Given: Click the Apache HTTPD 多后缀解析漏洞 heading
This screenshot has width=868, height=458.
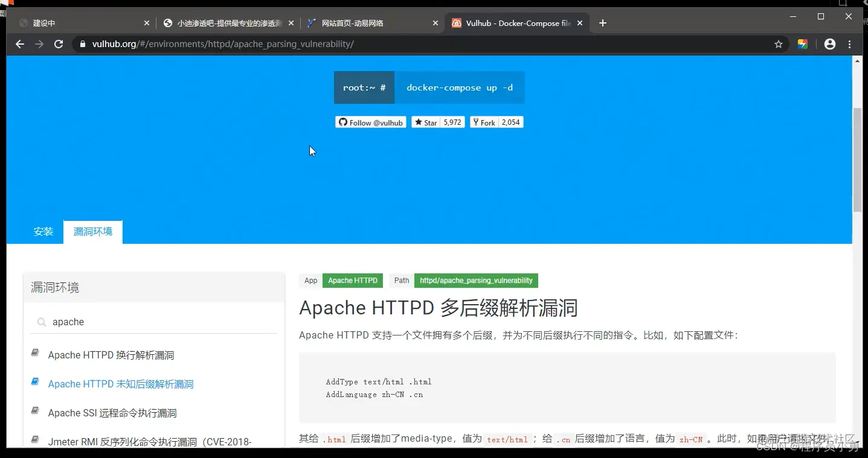Looking at the screenshot, I should 439,308.
